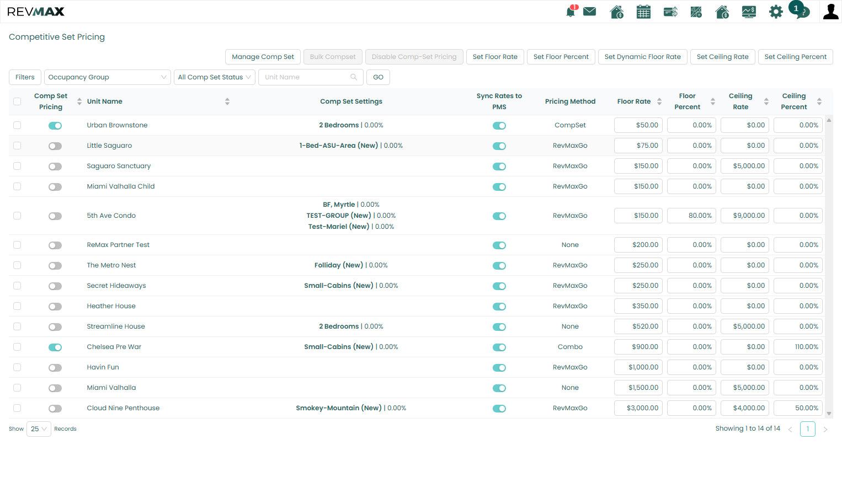
Task: Open the Occupancy Group dropdown
Action: [x=108, y=77]
